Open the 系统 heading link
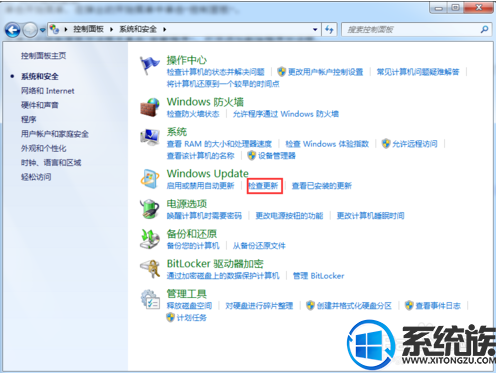This screenshot has height=373, width=496. pos(177,132)
